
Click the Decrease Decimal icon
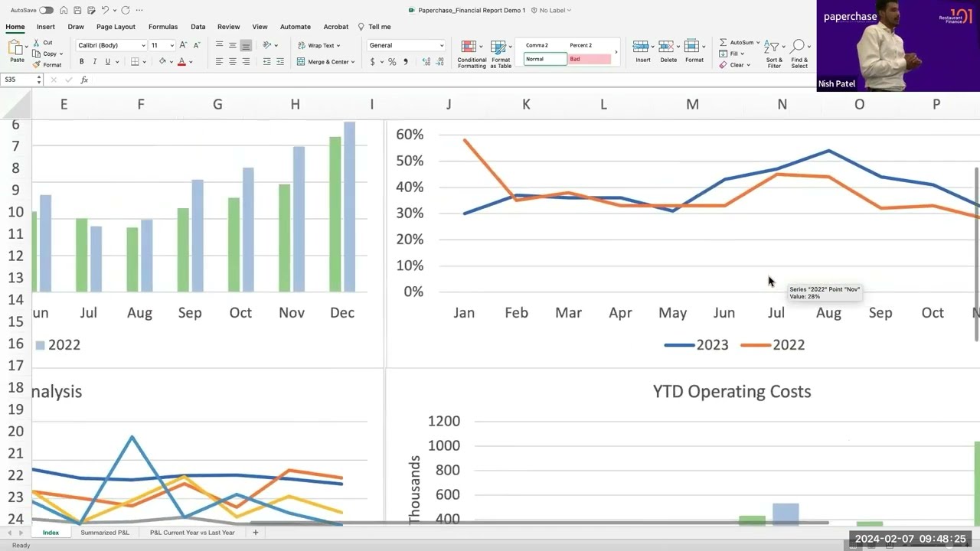[439, 62]
